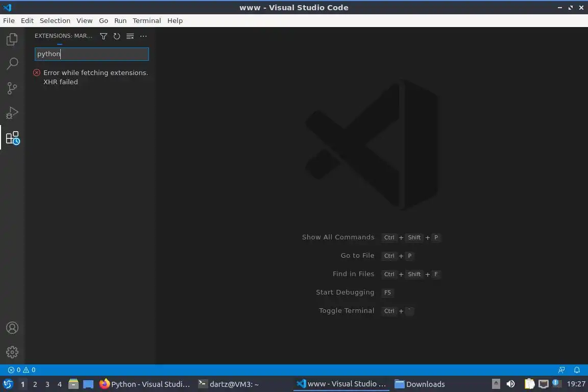Image resolution: width=588 pixels, height=392 pixels.
Task: Clear extensions search results
Action: pyautogui.click(x=130, y=36)
